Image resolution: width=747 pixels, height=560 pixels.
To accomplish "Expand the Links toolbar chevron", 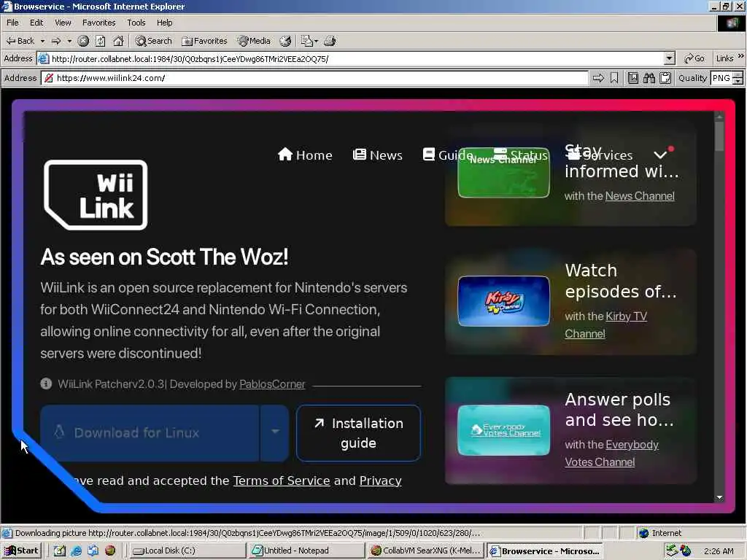I will 741,57.
